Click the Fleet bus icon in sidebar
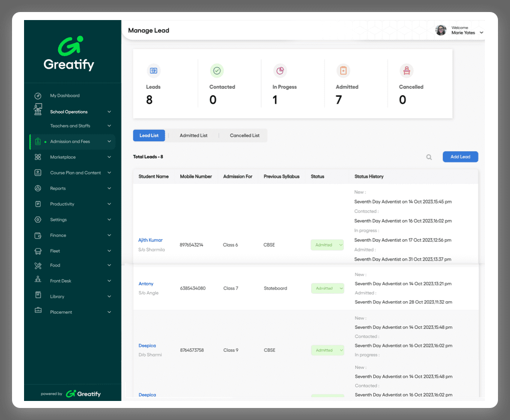The image size is (510, 420). 38,251
